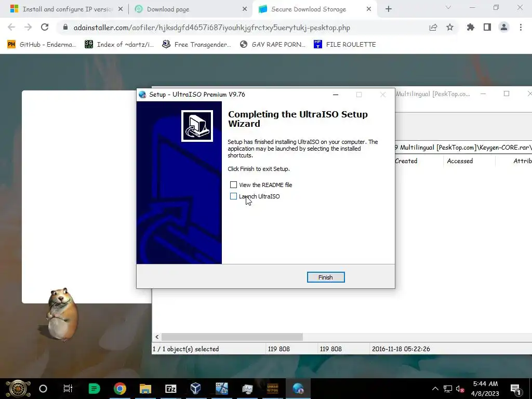532x399 pixels.
Task: Open File Explorer from the taskbar
Action: pos(145,389)
